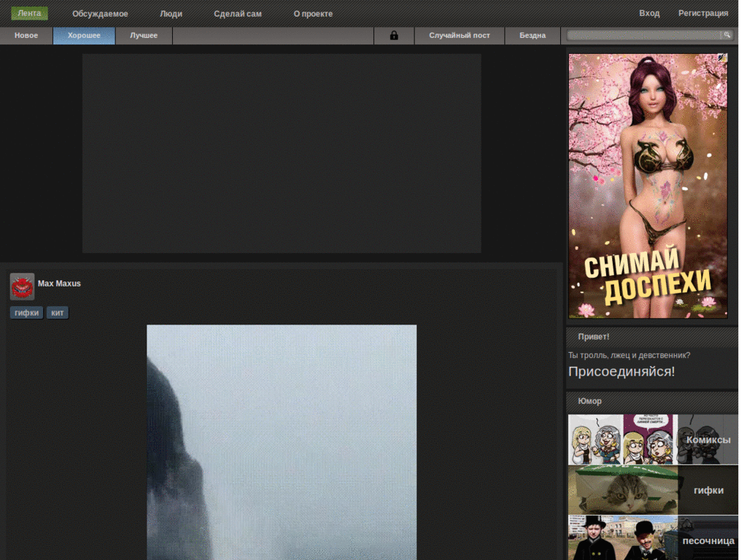Go to the Люди section

171,14
